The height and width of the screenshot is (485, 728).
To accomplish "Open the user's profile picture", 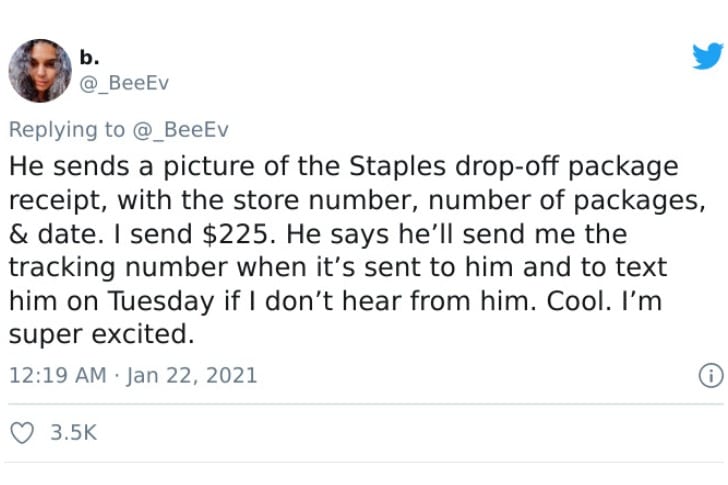I will point(40,71).
